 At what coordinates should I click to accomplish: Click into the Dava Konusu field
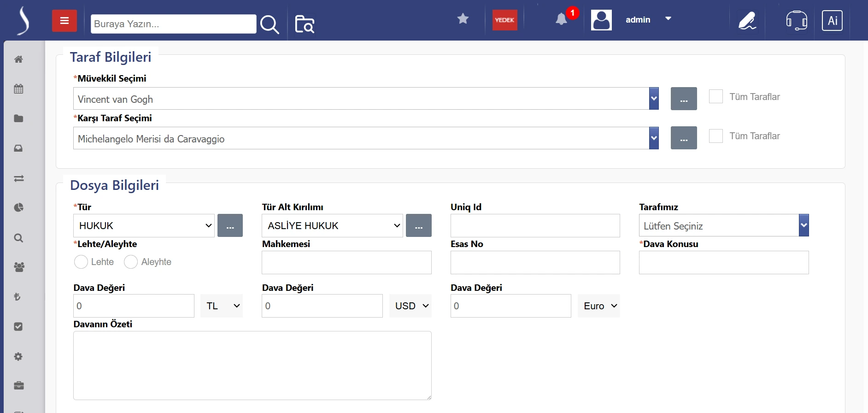tap(723, 263)
